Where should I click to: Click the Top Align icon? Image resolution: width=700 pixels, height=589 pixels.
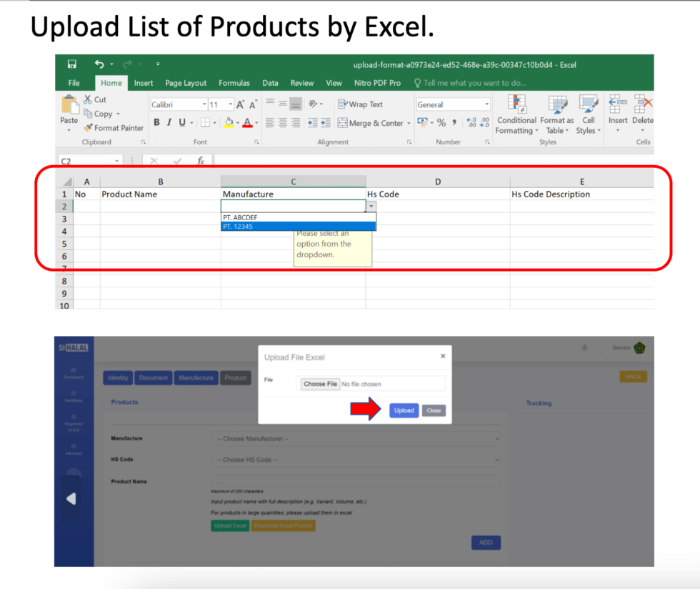click(x=270, y=103)
